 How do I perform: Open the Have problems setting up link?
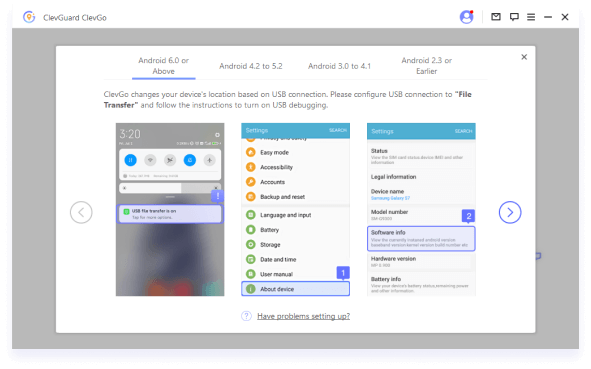303,316
